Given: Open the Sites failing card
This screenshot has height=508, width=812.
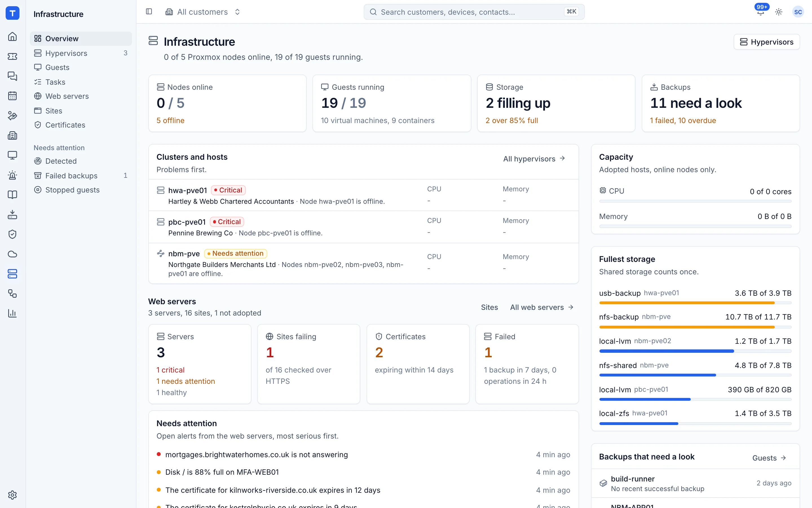Looking at the screenshot, I should click(x=309, y=364).
